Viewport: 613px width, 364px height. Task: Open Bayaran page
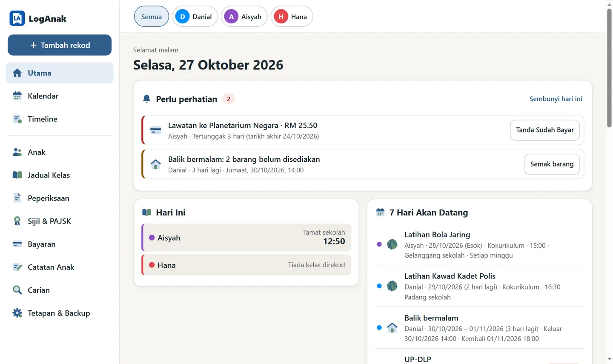(60, 244)
